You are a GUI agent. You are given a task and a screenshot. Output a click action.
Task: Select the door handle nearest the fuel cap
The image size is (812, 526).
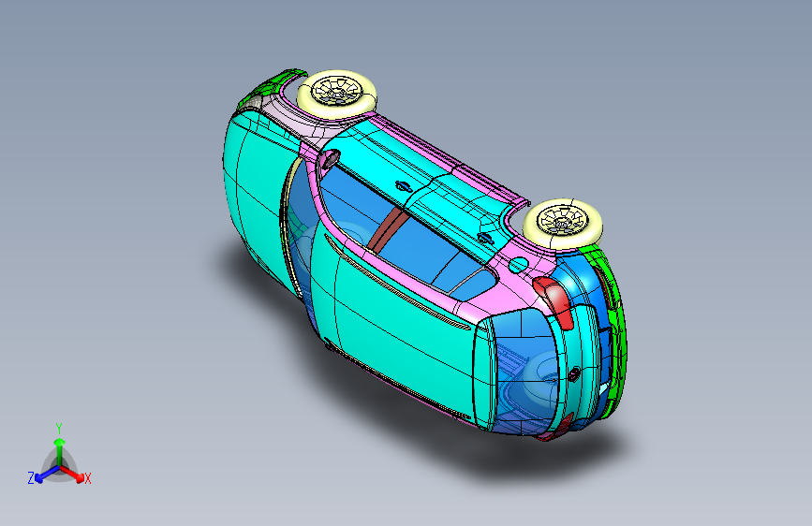click(x=485, y=238)
